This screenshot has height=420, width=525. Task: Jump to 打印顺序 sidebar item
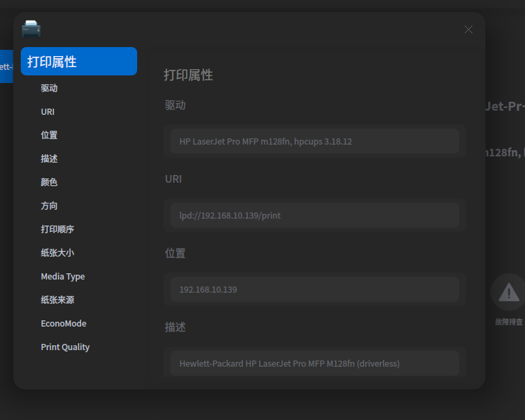click(57, 230)
